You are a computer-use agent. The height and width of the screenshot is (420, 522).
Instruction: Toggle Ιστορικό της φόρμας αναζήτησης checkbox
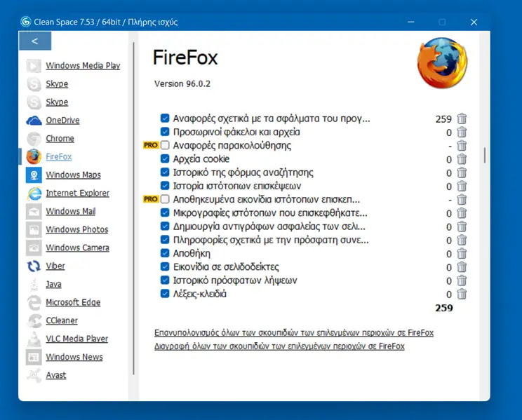(165, 172)
